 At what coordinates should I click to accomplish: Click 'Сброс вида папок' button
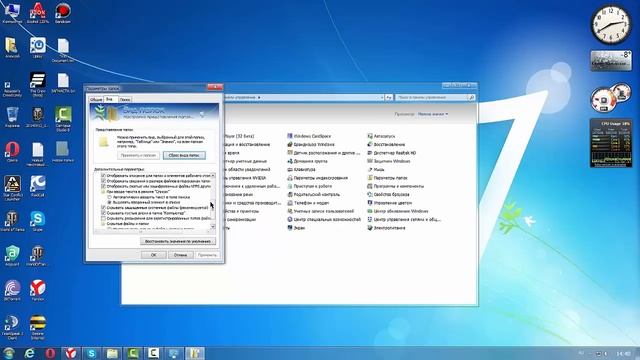[184, 156]
